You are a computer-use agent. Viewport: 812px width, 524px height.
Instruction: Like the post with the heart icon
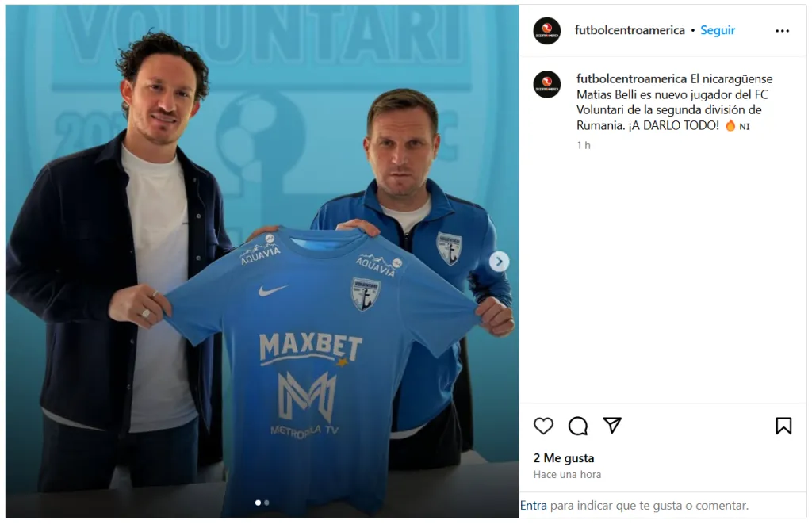543,426
